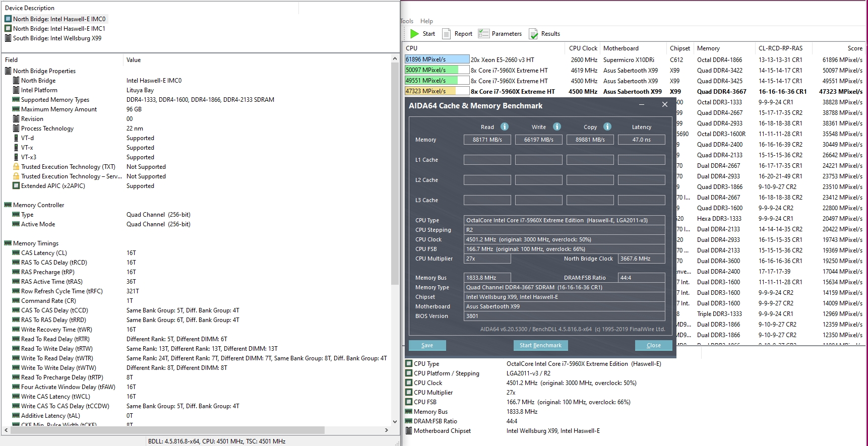
Task: Click the North Bridge Clock field showing 3667.6 MHz
Action: point(642,259)
